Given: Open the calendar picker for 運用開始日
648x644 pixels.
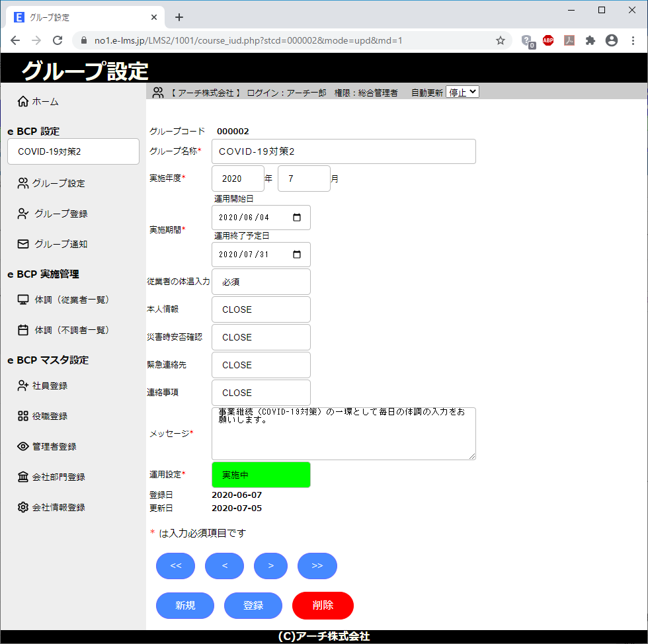Looking at the screenshot, I should (296, 218).
